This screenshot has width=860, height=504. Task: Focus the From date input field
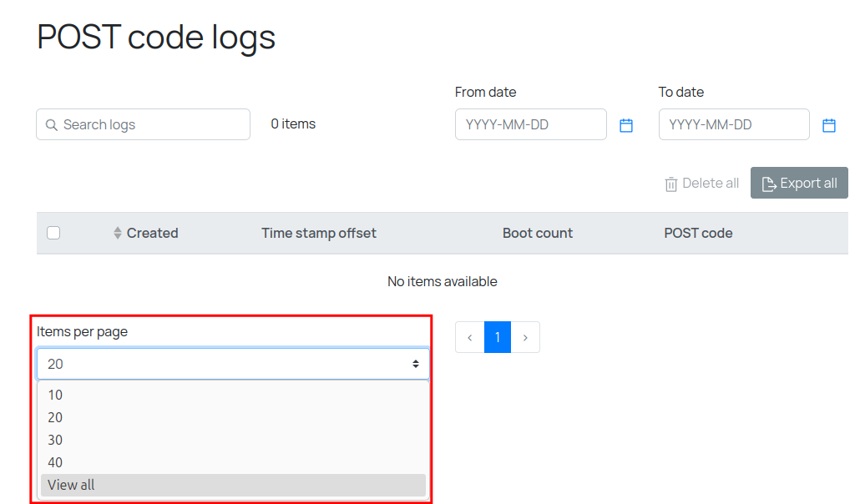pyautogui.click(x=531, y=124)
